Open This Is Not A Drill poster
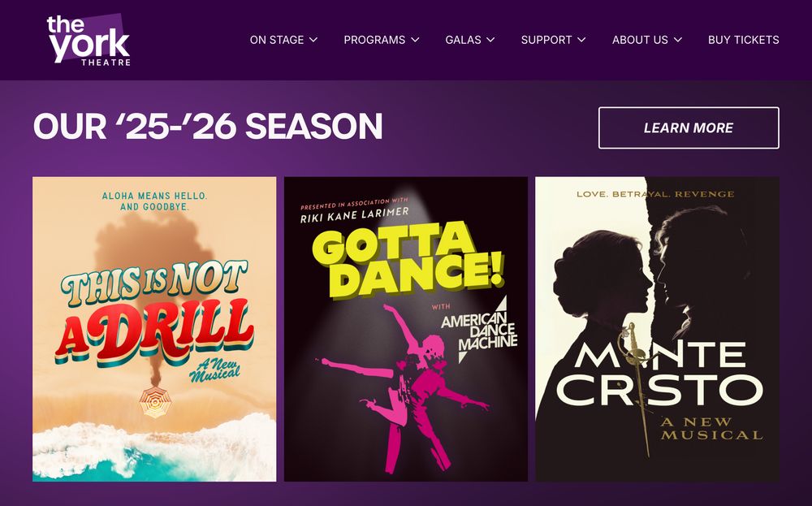 (x=154, y=330)
